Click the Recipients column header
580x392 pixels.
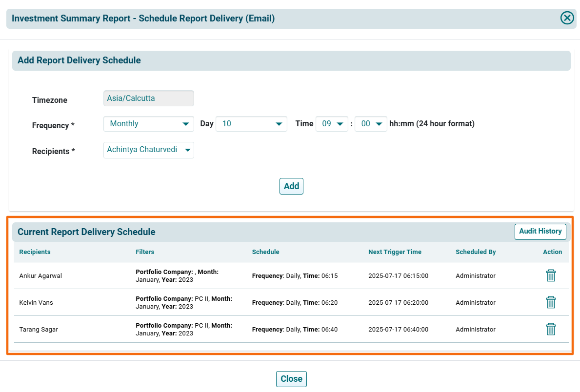pos(35,252)
